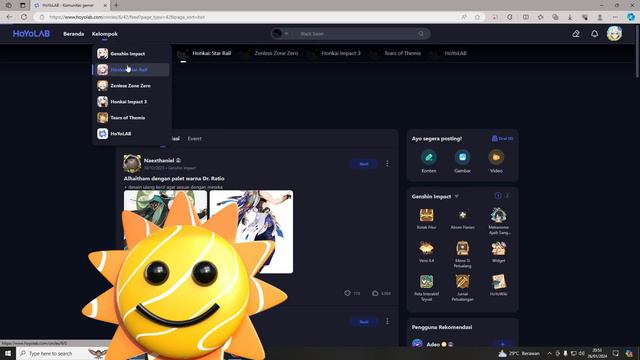
Task: Open the Jurnal Petualangan tool
Action: [462, 288]
